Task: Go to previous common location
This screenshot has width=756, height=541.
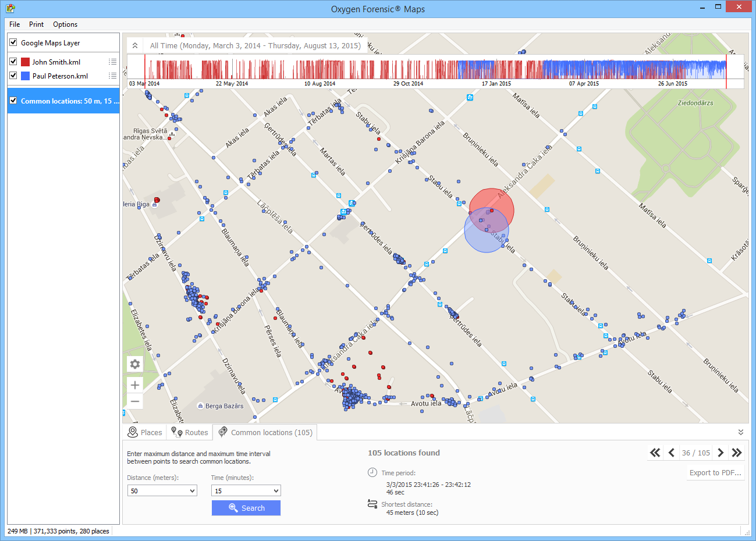Action: [x=672, y=453]
